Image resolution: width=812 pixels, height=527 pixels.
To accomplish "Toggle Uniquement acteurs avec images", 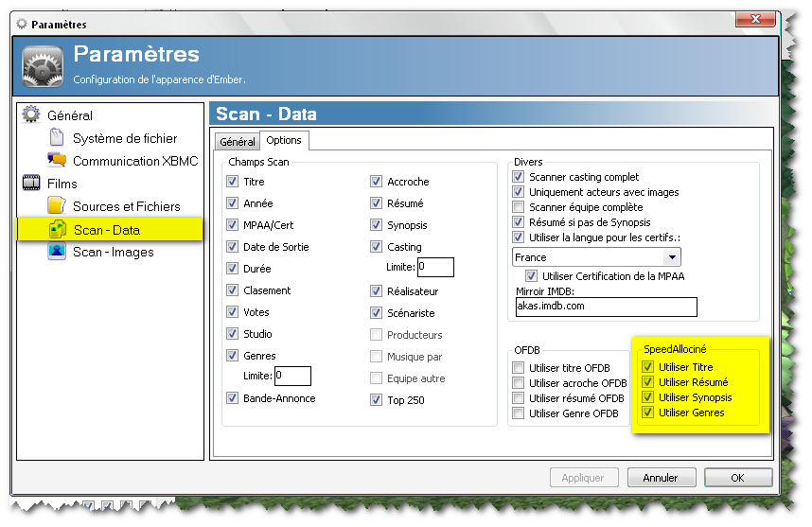I will pos(518,192).
